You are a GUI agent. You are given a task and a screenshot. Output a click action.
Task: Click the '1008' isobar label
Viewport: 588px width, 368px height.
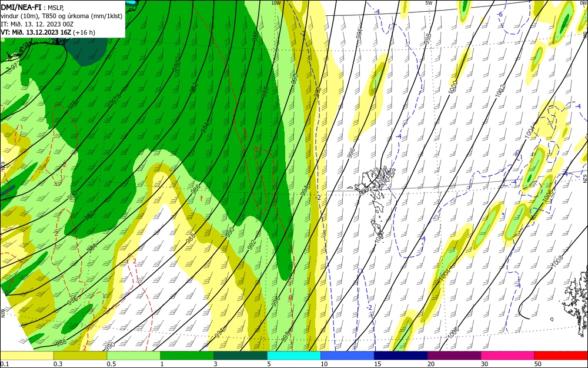[x=557, y=262]
